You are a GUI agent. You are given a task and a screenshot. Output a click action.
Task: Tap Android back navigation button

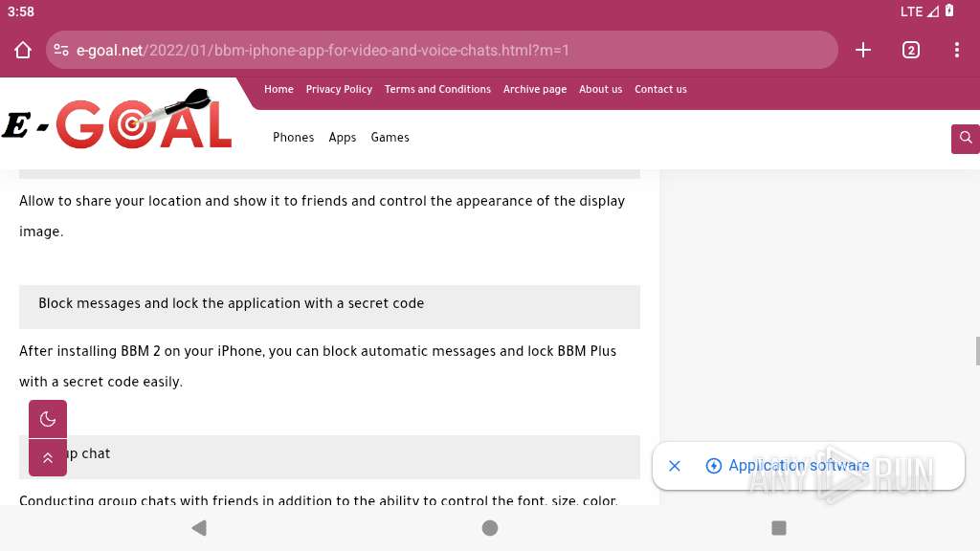coord(199,528)
